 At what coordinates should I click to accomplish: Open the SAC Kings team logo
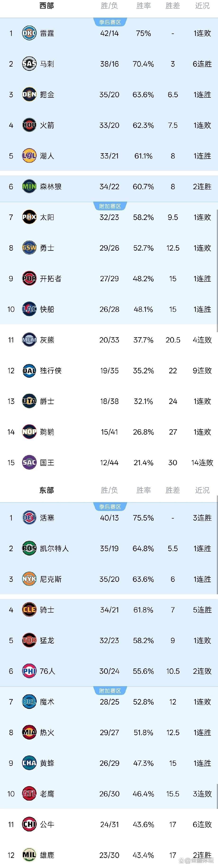[29, 463]
